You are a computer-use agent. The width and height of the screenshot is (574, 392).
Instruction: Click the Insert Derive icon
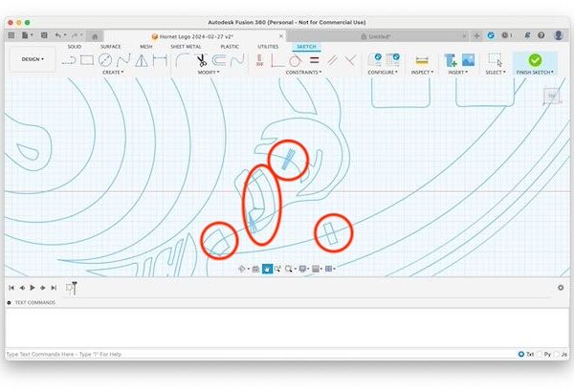click(x=451, y=60)
